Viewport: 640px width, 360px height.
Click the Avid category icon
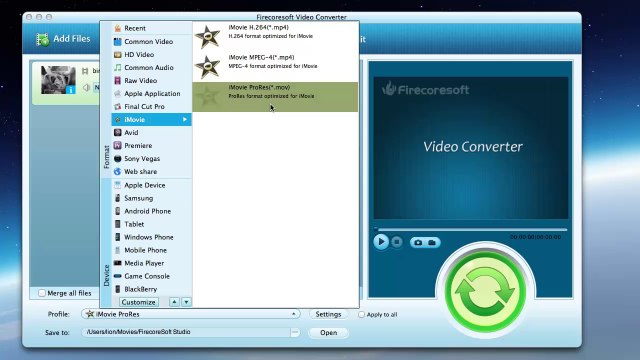click(118, 133)
